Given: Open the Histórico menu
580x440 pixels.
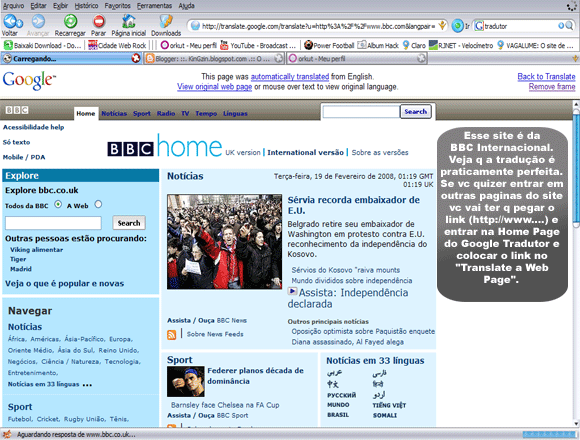Looking at the screenshot, I should coord(86,6).
